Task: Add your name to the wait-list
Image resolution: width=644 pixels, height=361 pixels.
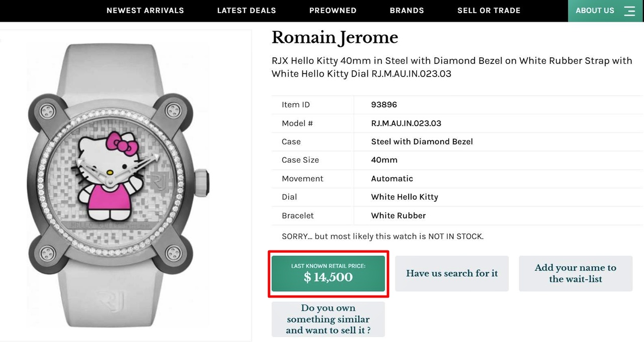Action: click(x=575, y=273)
